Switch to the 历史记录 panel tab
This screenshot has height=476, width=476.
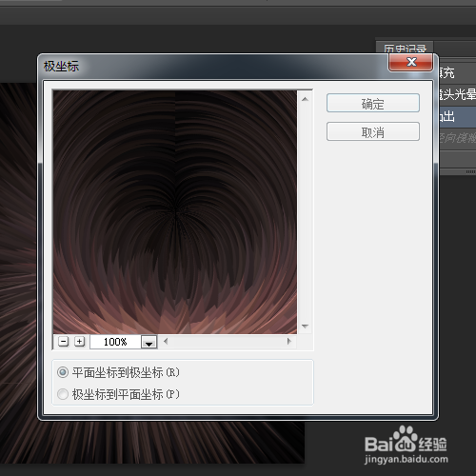tap(405, 49)
